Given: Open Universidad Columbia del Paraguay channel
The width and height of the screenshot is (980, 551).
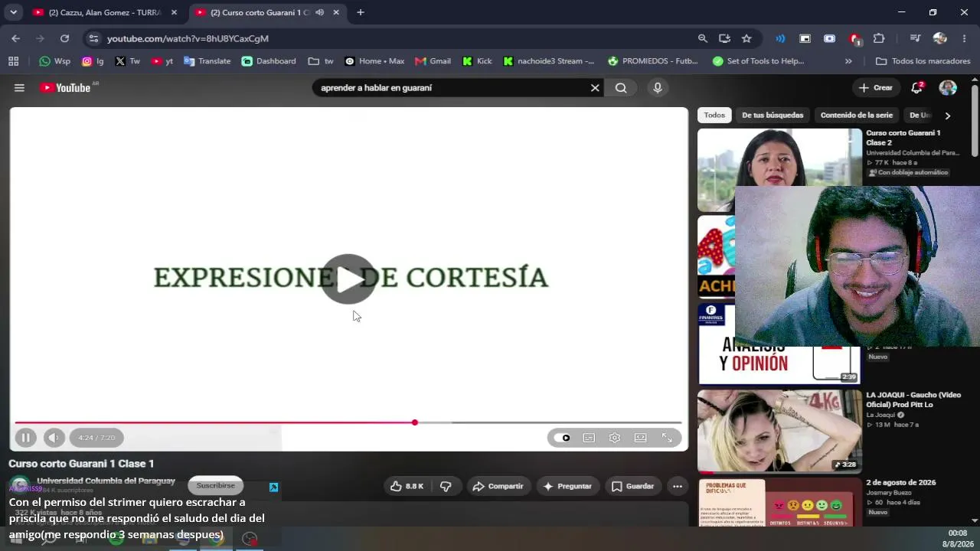Looking at the screenshot, I should pos(106,481).
